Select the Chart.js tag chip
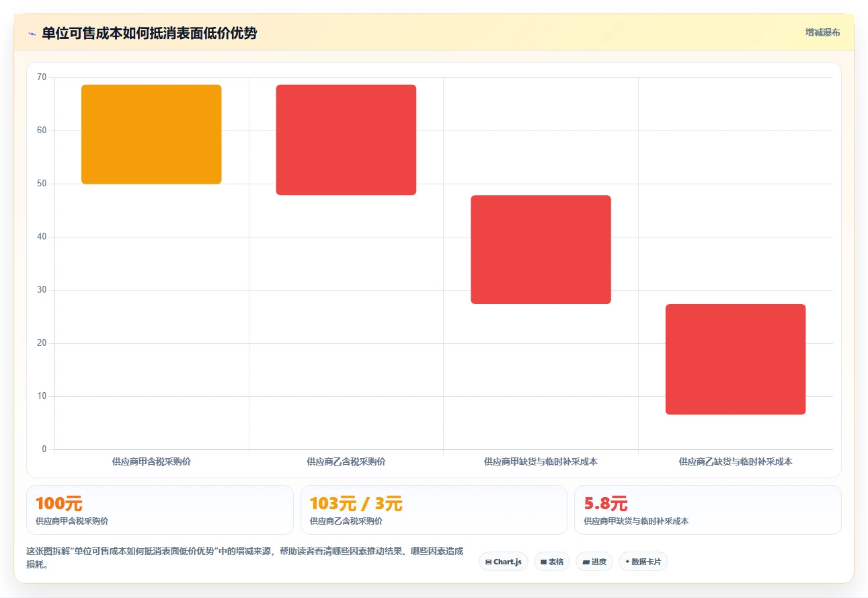The height and width of the screenshot is (598, 868). pos(504,562)
